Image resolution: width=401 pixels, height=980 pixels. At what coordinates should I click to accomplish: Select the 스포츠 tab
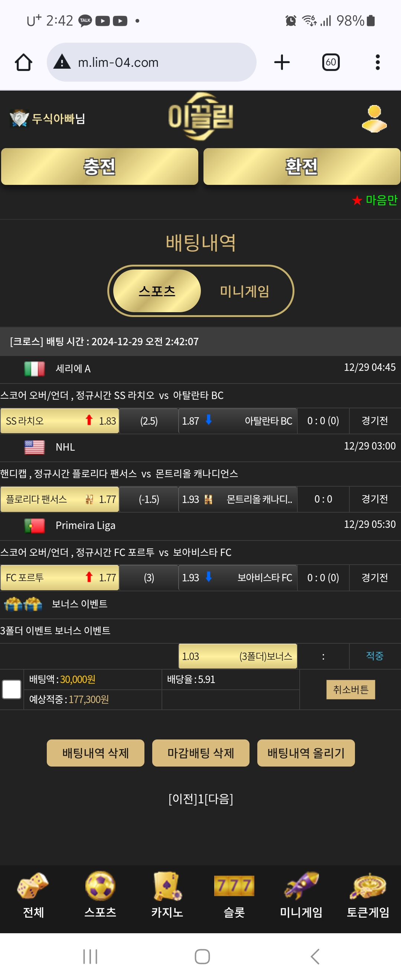157,291
